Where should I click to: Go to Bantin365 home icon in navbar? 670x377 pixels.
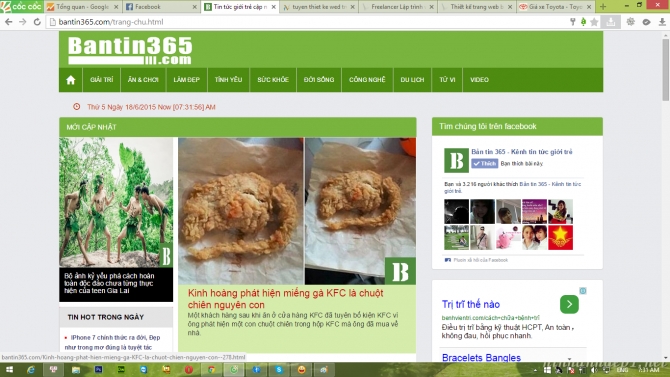(71, 80)
